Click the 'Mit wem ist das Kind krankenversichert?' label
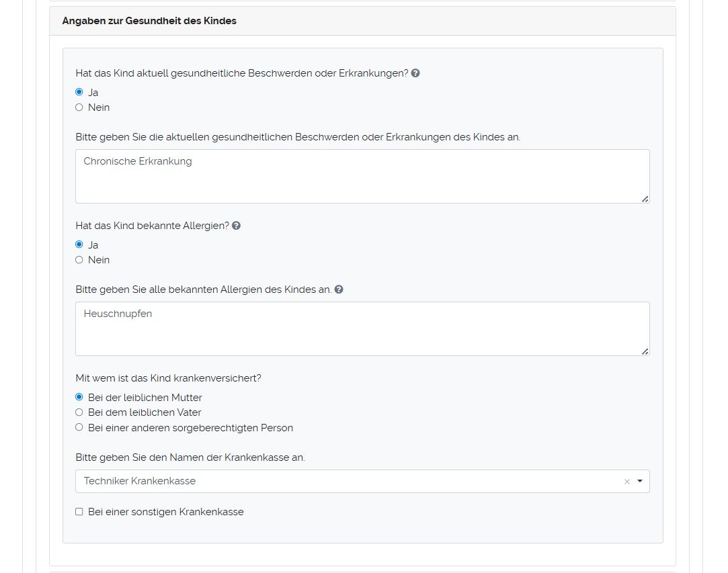 168,378
